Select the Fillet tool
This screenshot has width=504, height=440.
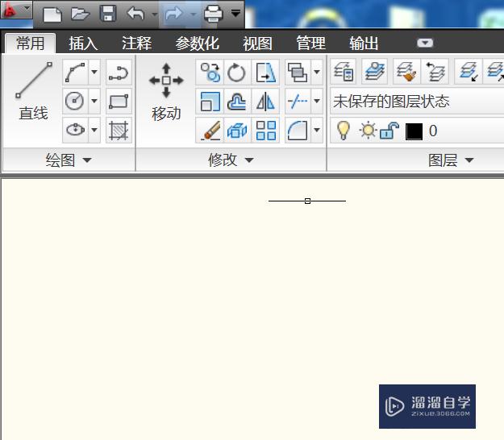[x=298, y=130]
